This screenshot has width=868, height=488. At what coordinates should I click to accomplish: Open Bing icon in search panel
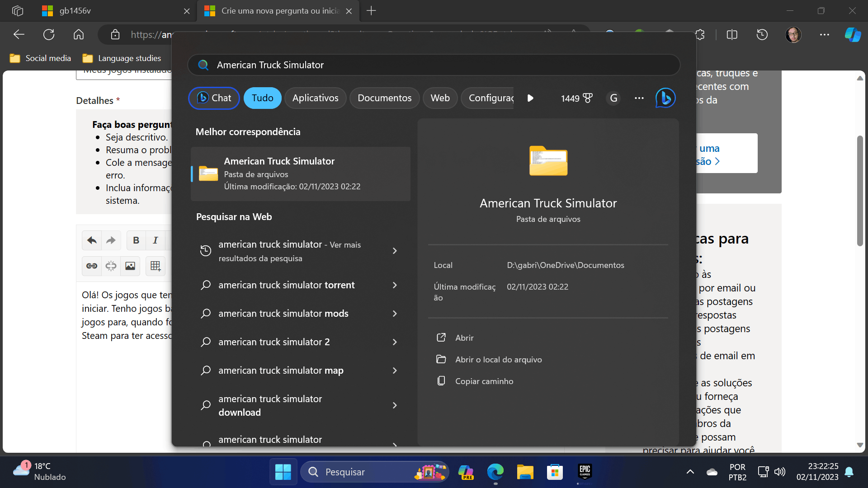pyautogui.click(x=665, y=98)
